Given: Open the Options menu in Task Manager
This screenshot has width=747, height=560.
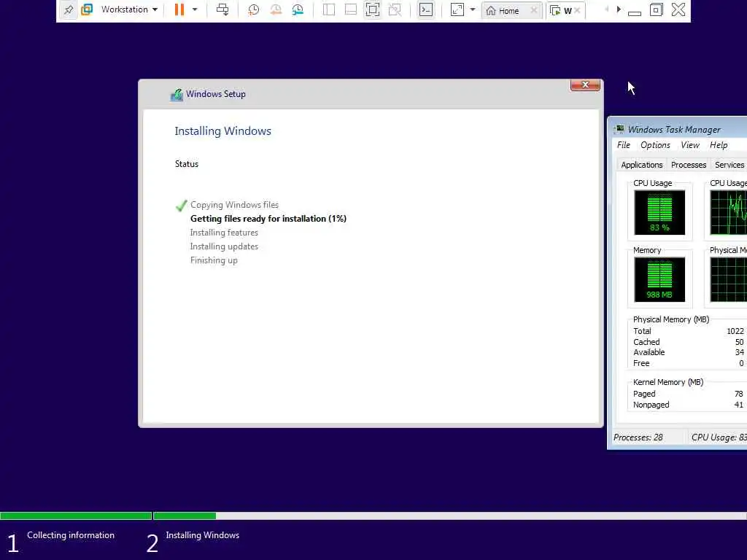Looking at the screenshot, I should [656, 145].
